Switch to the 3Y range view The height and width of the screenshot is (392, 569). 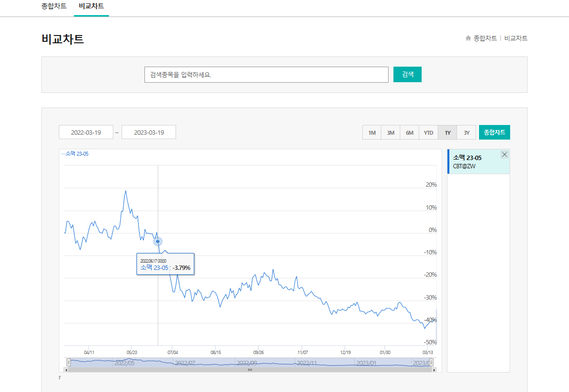(466, 132)
